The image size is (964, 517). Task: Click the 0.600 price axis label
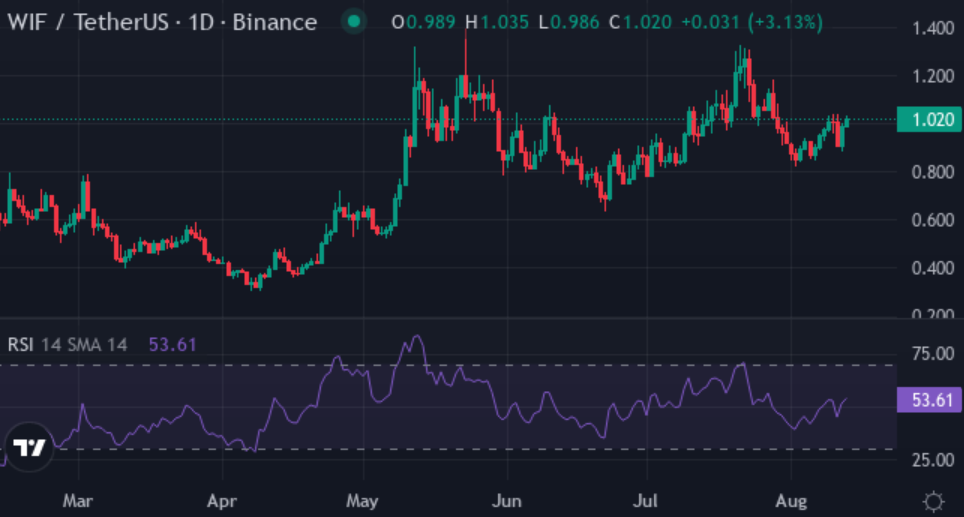pyautogui.click(x=933, y=220)
